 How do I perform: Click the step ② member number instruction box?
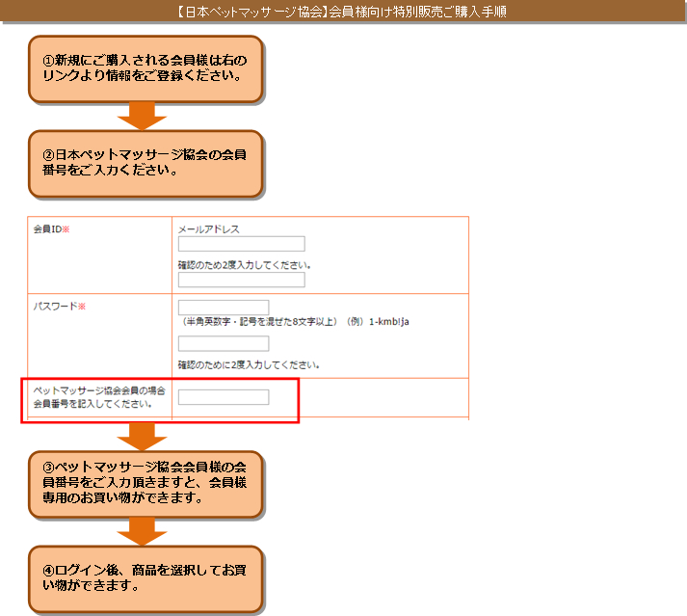coord(145,164)
